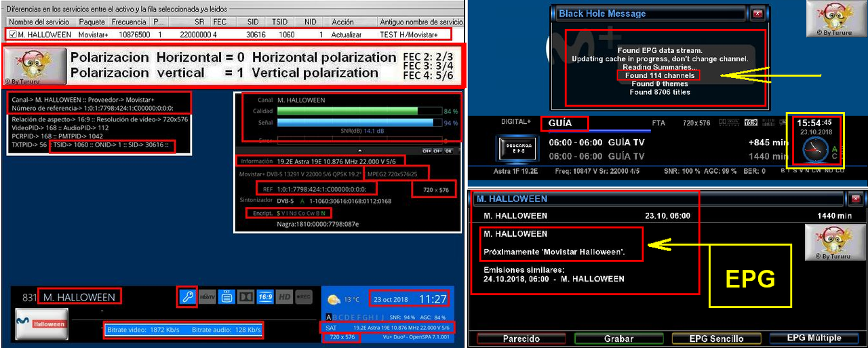Click the SID column header

(254, 22)
